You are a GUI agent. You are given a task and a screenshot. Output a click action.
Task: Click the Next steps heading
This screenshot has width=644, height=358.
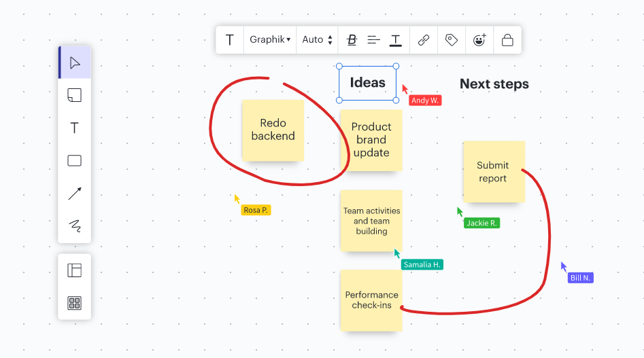494,84
